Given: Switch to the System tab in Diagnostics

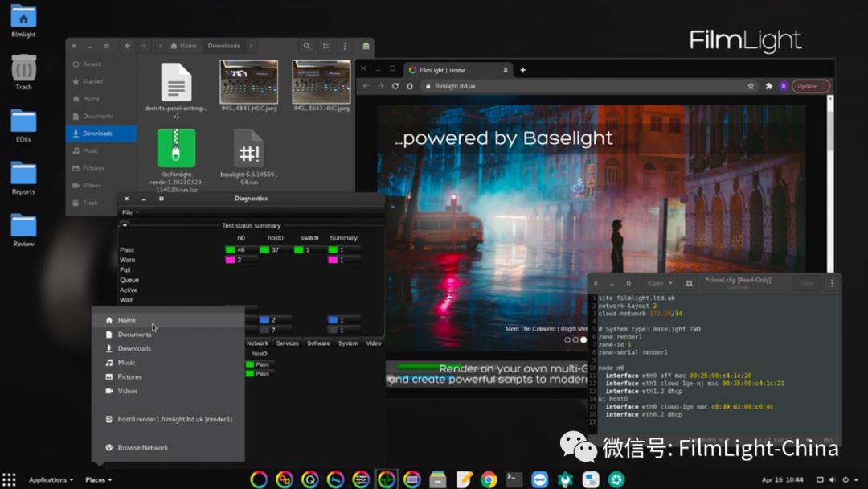Looking at the screenshot, I should pyautogui.click(x=348, y=343).
